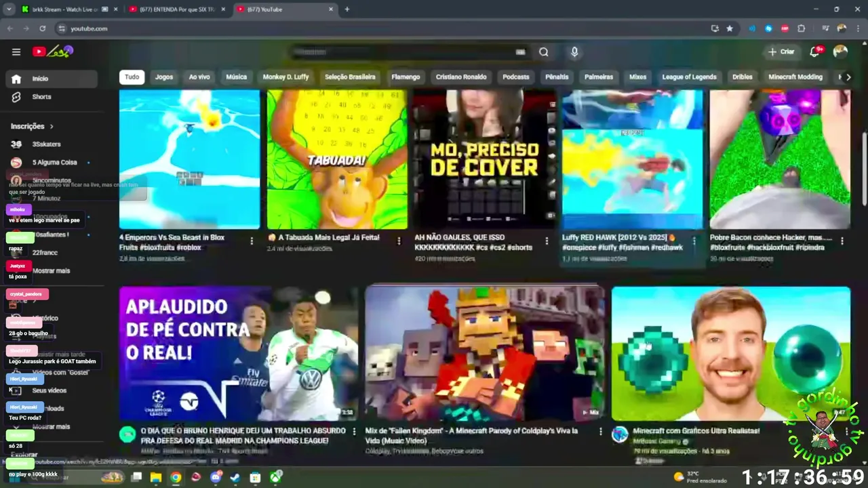Screen dimensions: 868x488
Task: Select the Dribles filter chip
Action: pyautogui.click(x=743, y=77)
